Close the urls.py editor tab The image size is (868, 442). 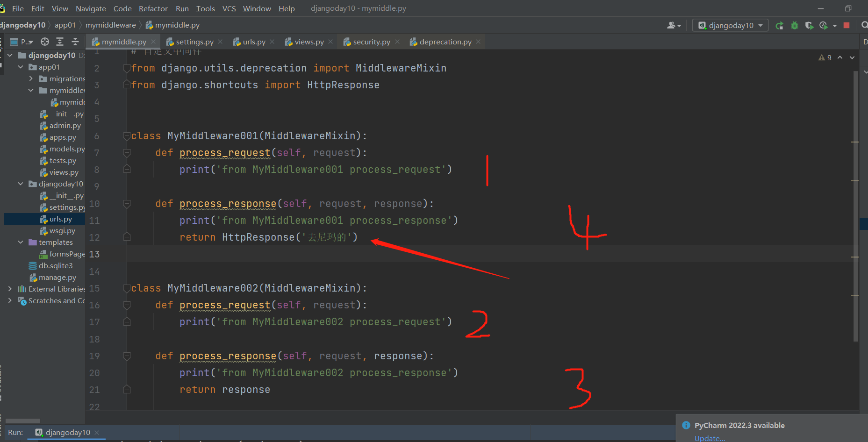pyautogui.click(x=272, y=42)
